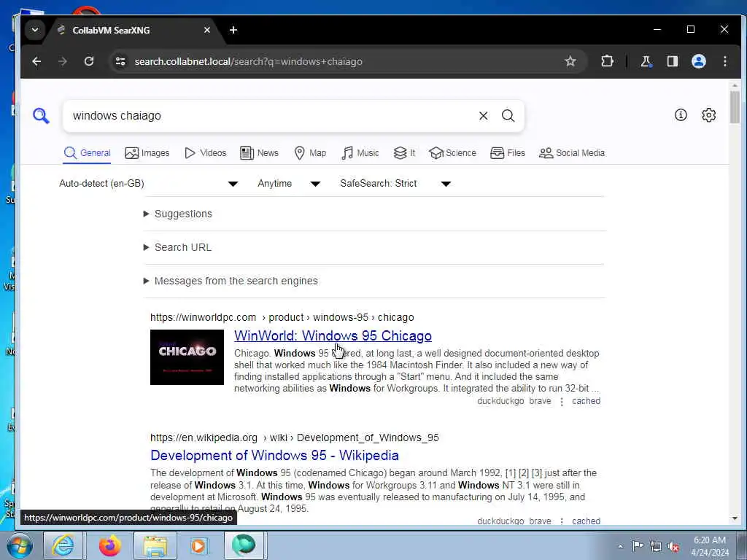Open the Windows Start button
This screenshot has height=560, width=747.
click(x=20, y=545)
